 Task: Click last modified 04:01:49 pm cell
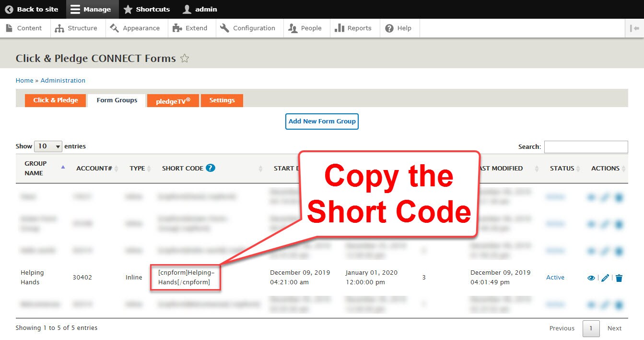pyautogui.click(x=500, y=278)
